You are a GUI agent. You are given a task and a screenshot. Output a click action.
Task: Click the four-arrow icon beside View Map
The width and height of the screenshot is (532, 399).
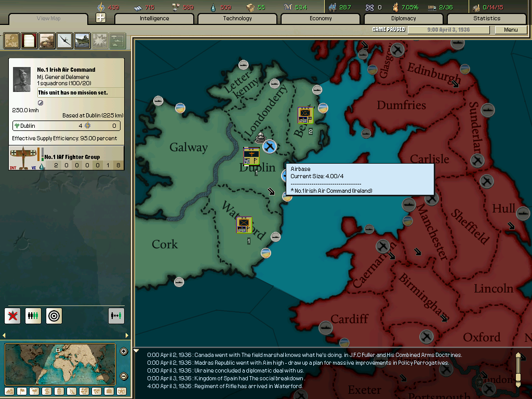click(101, 18)
